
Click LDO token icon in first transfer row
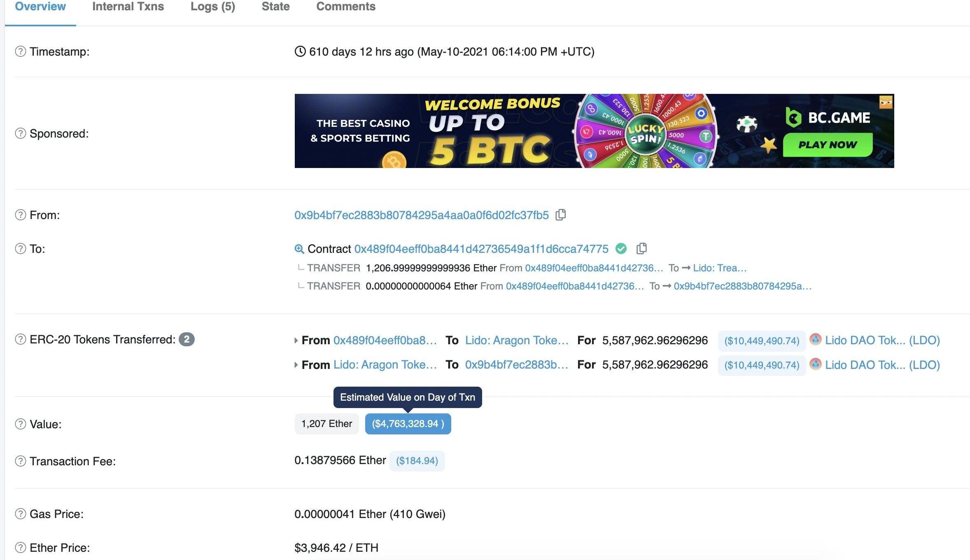click(815, 339)
